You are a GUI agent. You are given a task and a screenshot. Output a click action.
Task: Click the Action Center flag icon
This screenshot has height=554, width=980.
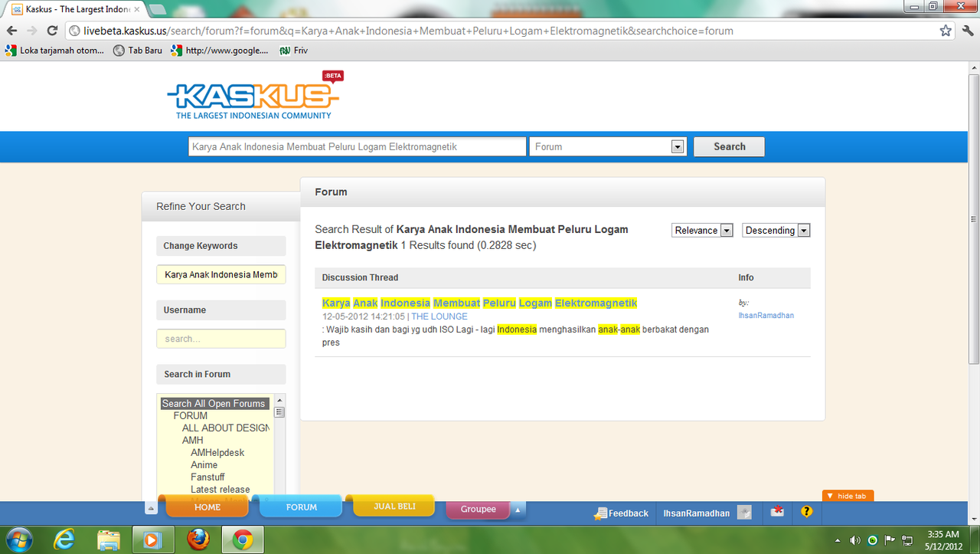pyautogui.click(x=890, y=540)
